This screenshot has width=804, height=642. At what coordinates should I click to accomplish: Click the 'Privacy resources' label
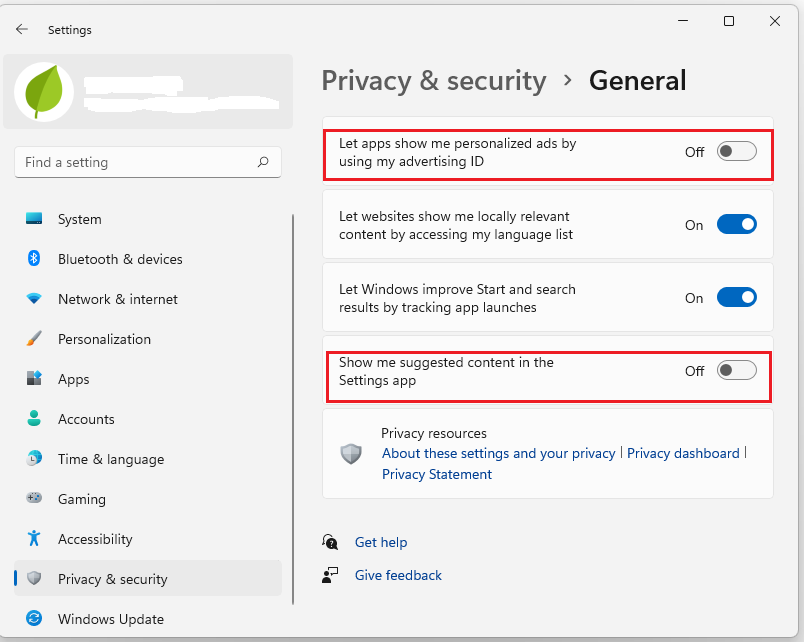(434, 433)
